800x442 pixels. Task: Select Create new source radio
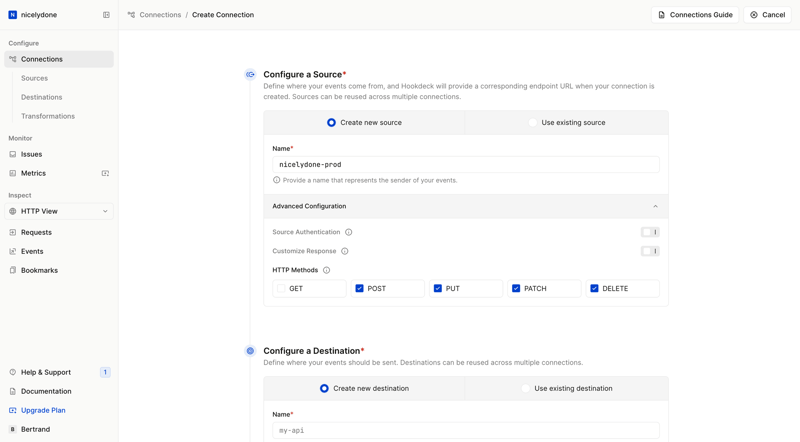tap(331, 122)
